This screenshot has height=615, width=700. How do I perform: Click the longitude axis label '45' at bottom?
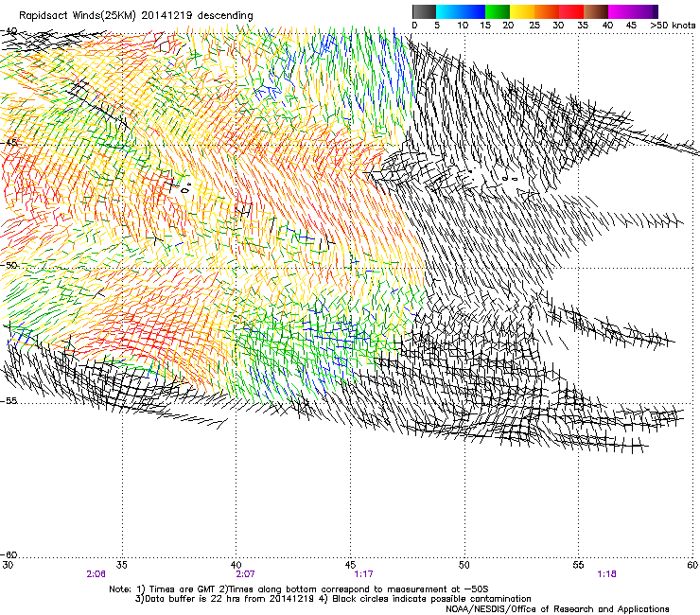click(x=350, y=565)
